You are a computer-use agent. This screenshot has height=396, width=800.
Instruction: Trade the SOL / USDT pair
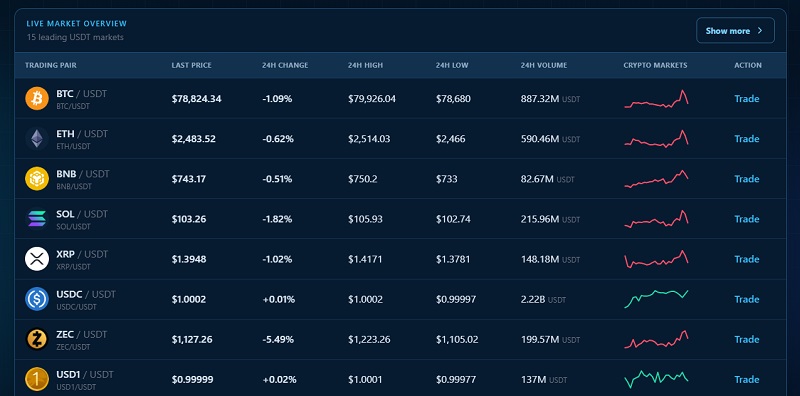tap(746, 219)
